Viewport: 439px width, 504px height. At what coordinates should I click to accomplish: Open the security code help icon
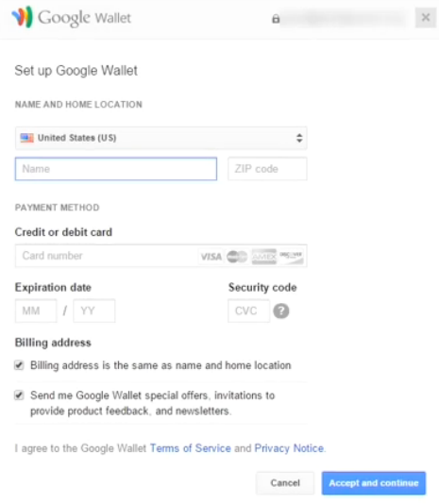click(281, 311)
